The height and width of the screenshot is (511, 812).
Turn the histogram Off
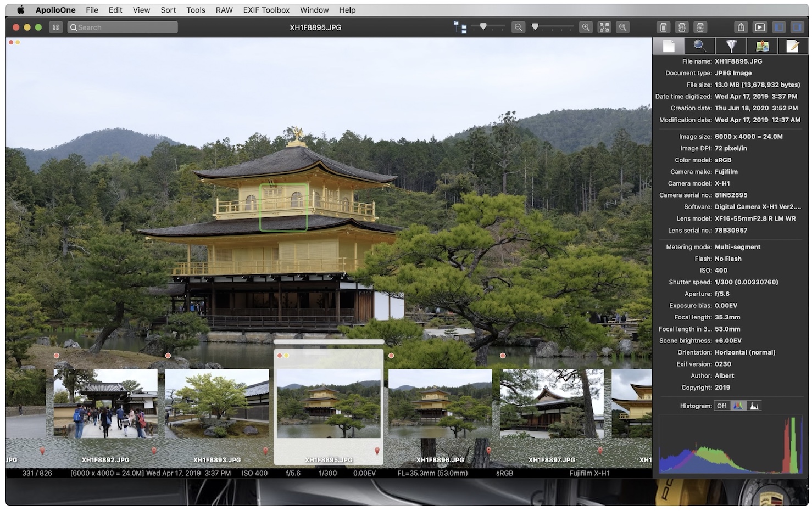[721, 406]
